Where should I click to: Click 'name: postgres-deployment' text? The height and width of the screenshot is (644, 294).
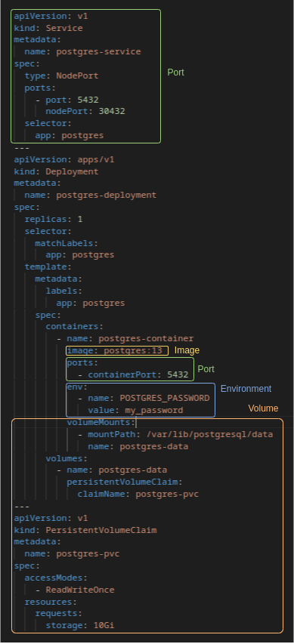[x=90, y=195]
